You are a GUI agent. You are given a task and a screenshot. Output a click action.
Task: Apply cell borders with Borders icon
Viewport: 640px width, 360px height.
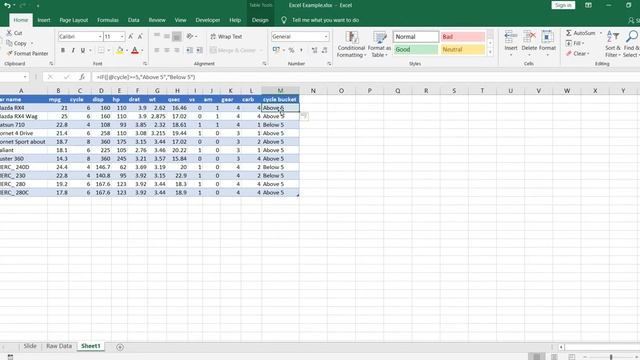pos(101,51)
